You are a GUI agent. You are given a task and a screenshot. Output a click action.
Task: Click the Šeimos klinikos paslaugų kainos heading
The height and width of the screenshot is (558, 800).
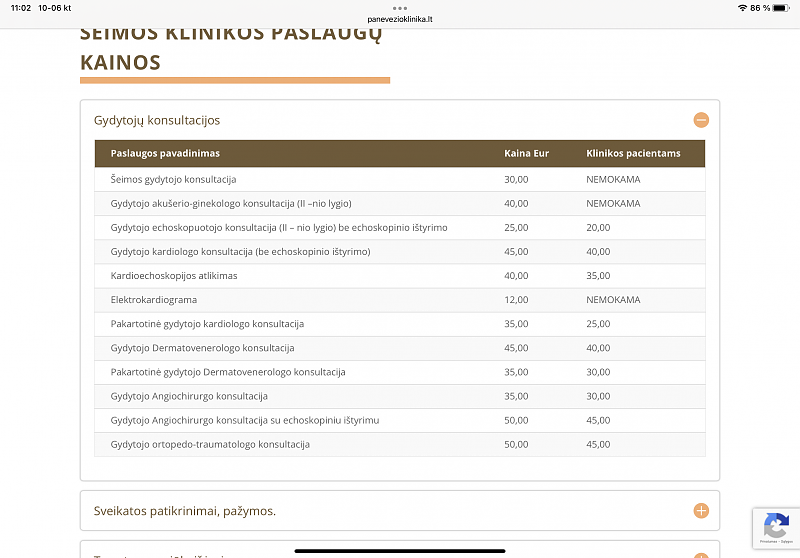230,48
